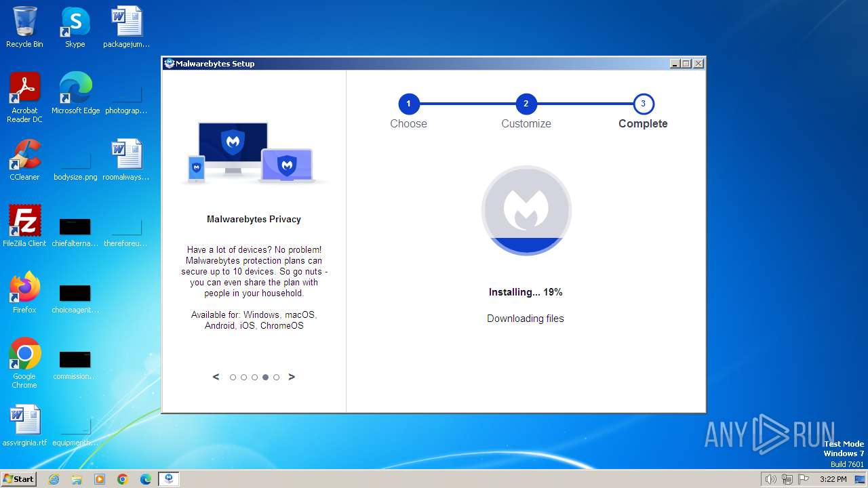
Task: Select the fourth carousel dot
Action: click(266, 378)
